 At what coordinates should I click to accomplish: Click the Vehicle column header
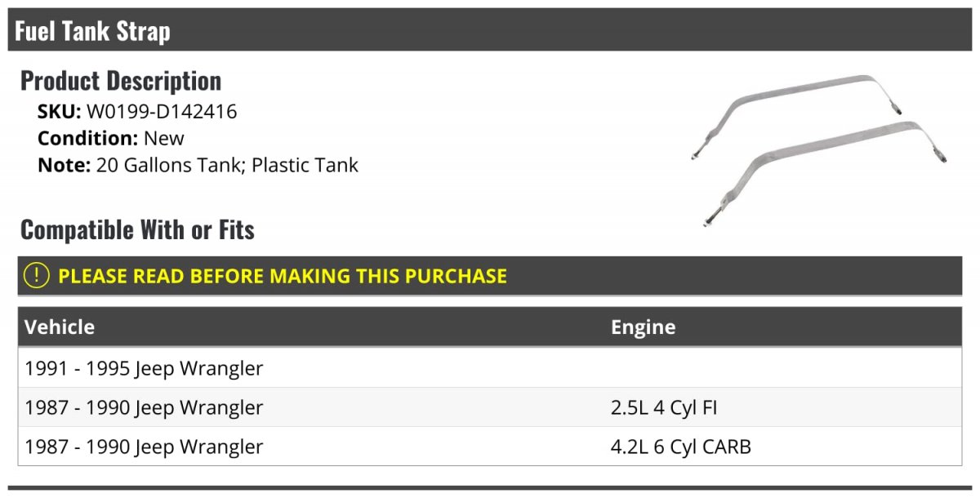[x=60, y=327]
